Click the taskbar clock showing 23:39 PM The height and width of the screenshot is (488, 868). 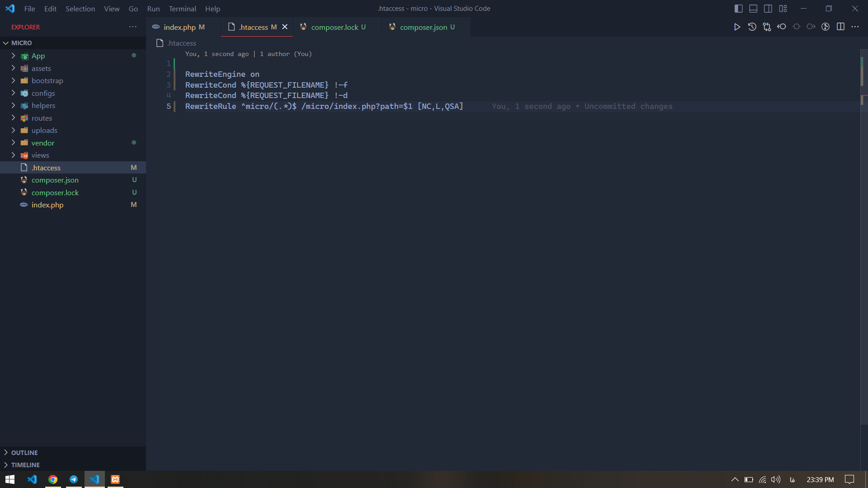tap(820, 479)
